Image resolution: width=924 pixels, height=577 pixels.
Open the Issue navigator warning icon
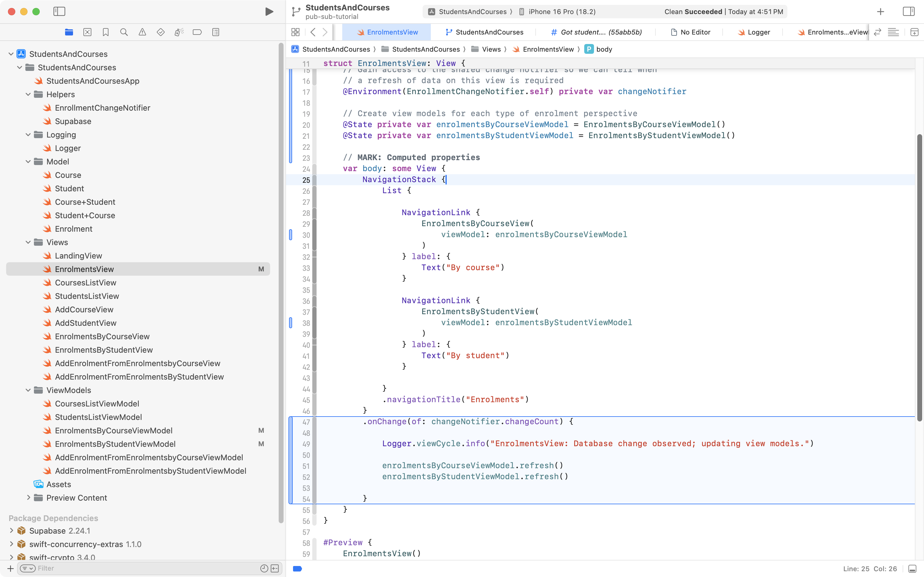click(142, 32)
